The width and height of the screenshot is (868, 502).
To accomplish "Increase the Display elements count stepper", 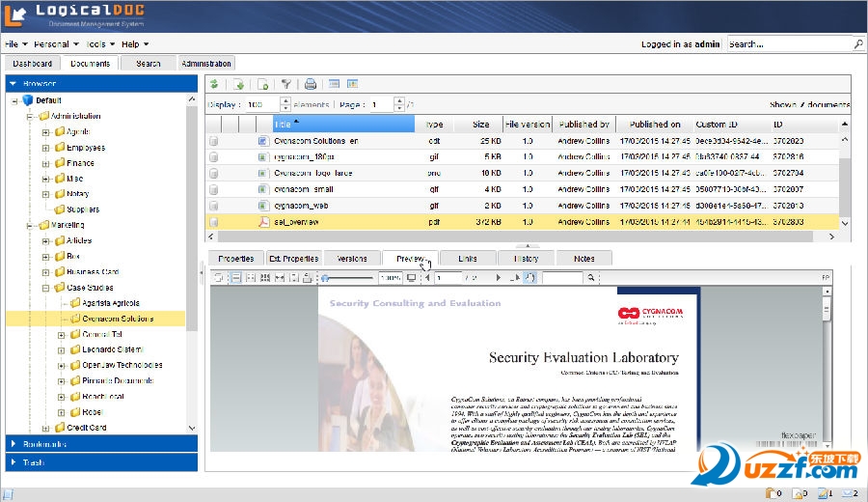I will pos(285,100).
